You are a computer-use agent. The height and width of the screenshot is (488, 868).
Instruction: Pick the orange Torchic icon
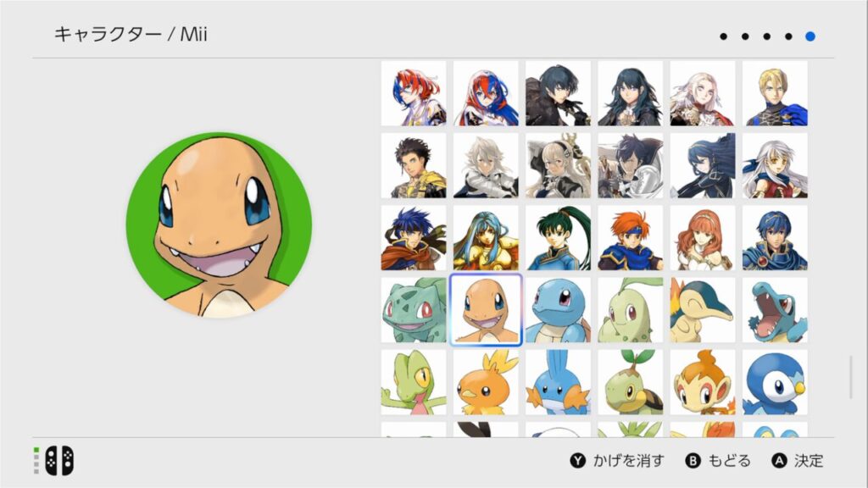pyautogui.click(x=486, y=382)
